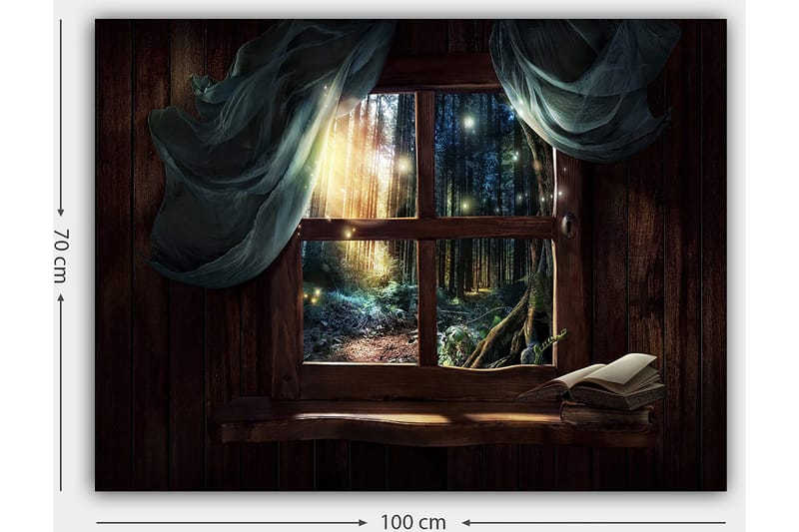Click the 70 cm height label

(61, 255)
